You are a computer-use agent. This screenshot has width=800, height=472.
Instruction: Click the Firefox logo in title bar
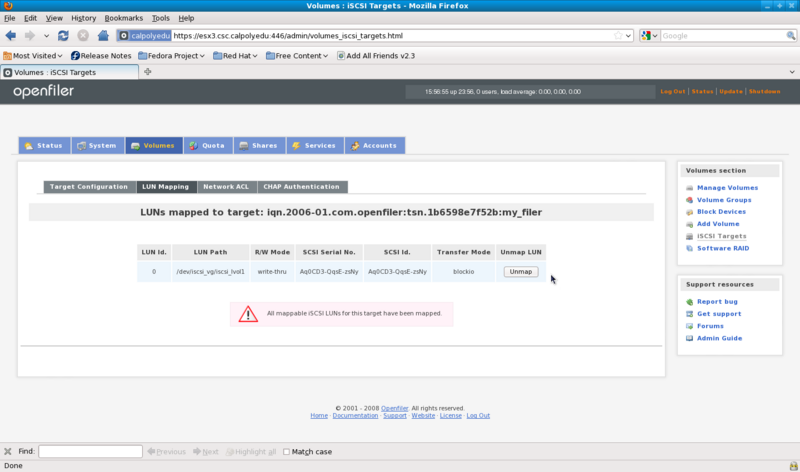pos(8,6)
